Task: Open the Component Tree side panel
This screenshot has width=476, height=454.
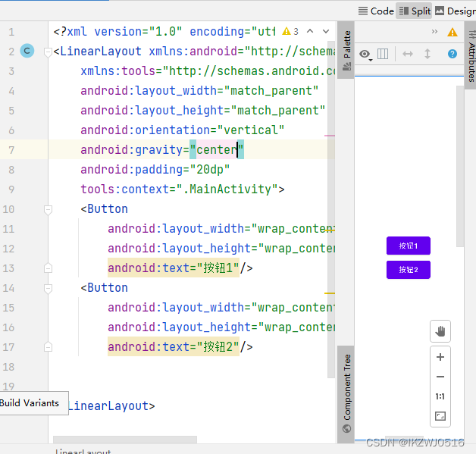Action: pos(346,393)
